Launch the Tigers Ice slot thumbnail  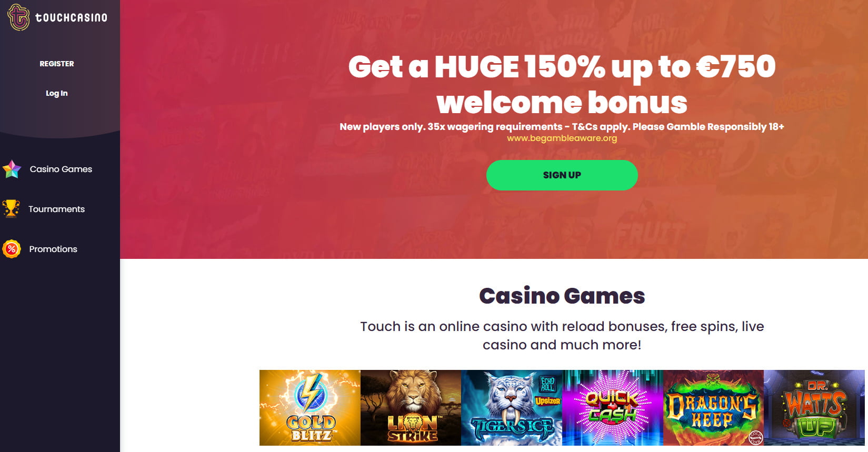click(512, 408)
